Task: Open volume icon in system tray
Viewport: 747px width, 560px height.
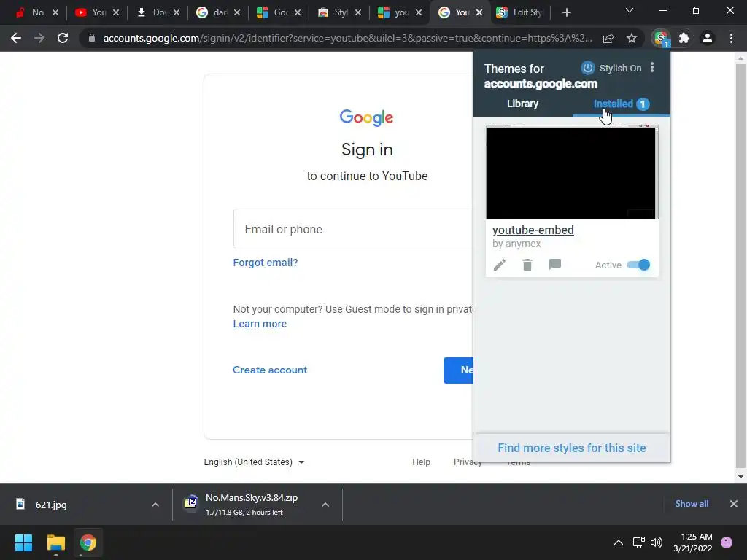Action: click(657, 542)
